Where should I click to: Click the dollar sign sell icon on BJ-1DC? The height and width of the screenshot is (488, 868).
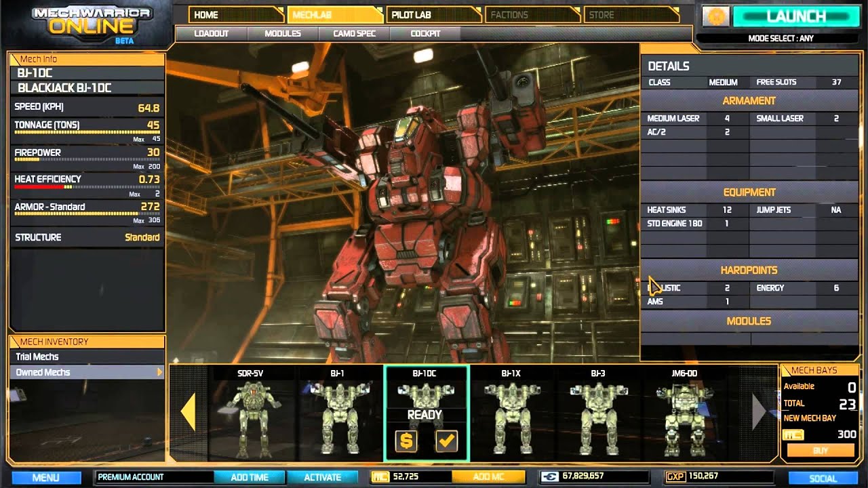[406, 442]
